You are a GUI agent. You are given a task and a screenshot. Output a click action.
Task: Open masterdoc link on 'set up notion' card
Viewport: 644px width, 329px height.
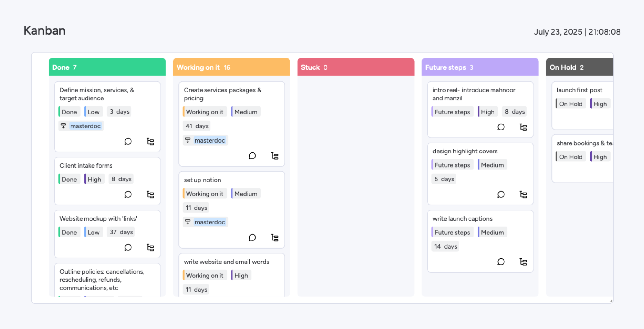[x=210, y=222]
